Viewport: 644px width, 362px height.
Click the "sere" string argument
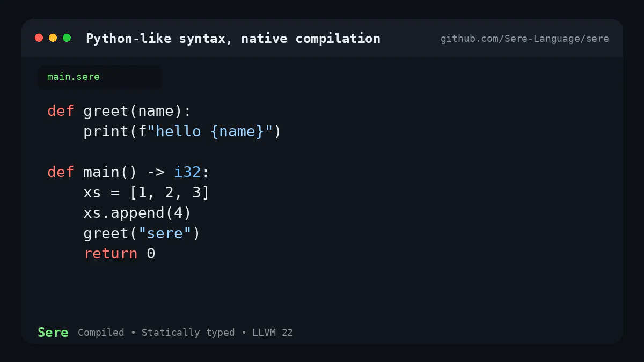(x=165, y=233)
